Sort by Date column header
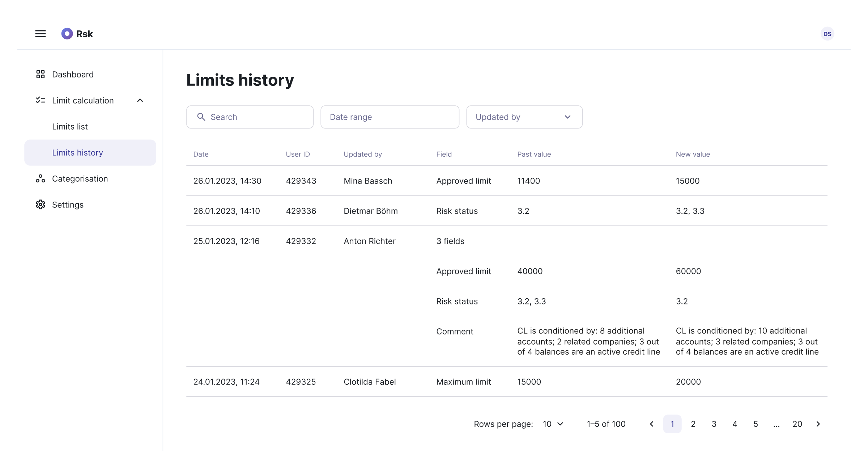Viewport: 868px width, 451px height. [201, 154]
